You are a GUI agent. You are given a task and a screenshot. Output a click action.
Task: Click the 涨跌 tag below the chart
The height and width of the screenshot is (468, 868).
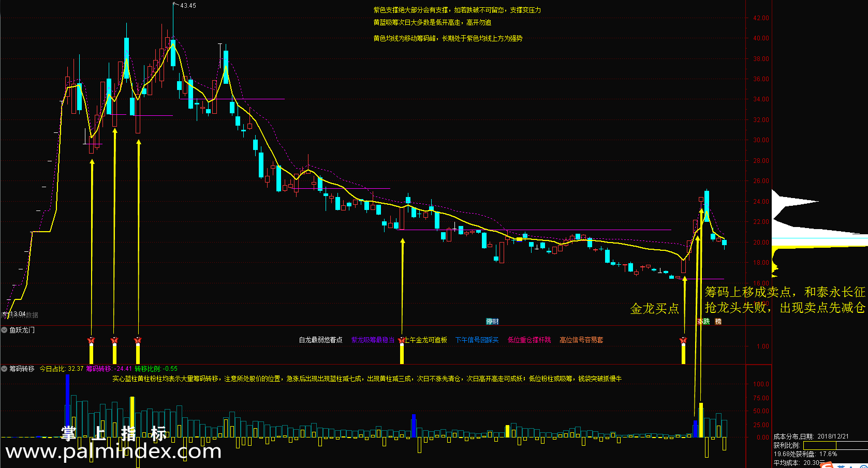pos(703,322)
